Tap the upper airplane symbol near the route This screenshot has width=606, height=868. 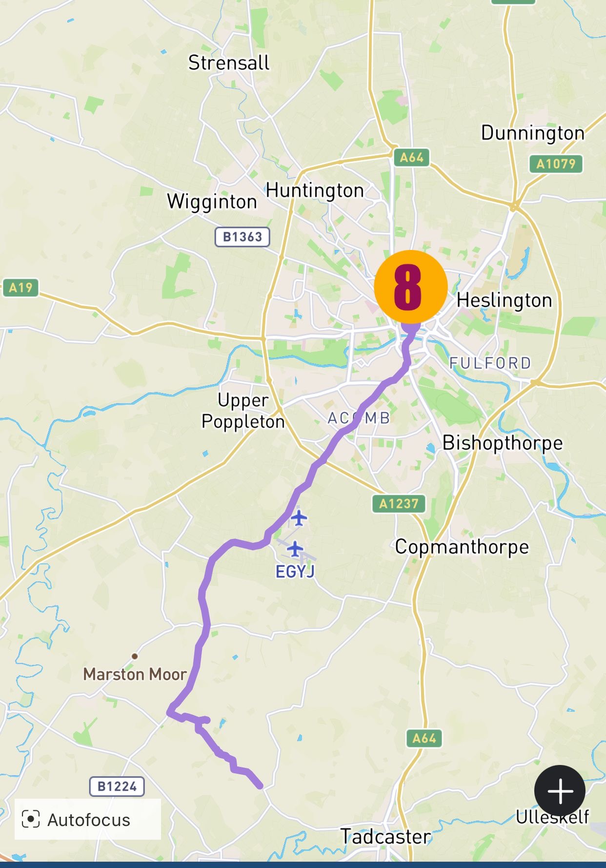(299, 518)
